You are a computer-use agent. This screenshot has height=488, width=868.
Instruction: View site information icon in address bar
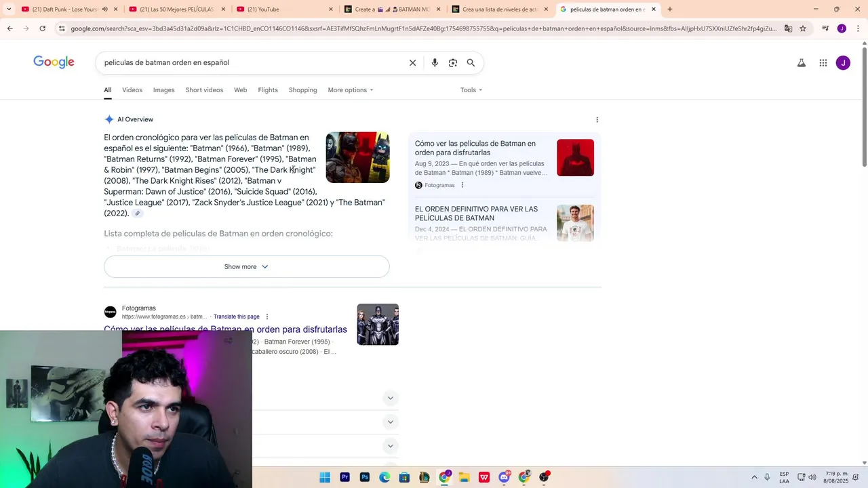(62, 28)
